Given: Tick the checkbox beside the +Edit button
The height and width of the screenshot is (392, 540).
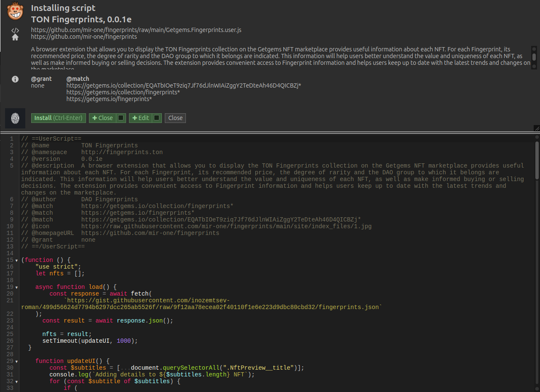Looking at the screenshot, I should click(x=156, y=118).
